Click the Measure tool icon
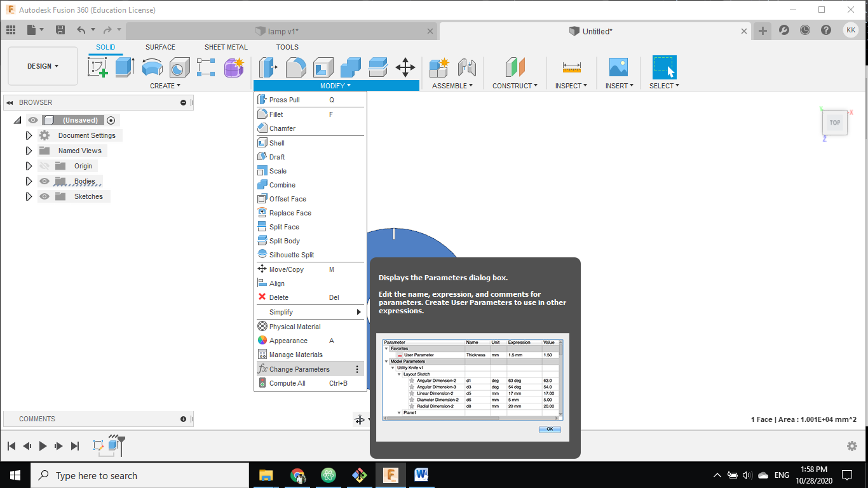The width and height of the screenshot is (868, 488). (x=571, y=67)
